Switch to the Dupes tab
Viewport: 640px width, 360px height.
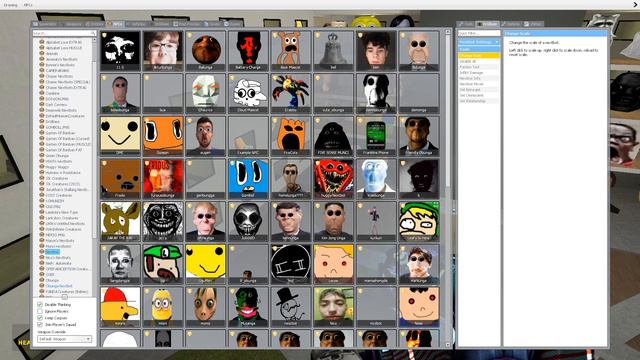233,24
